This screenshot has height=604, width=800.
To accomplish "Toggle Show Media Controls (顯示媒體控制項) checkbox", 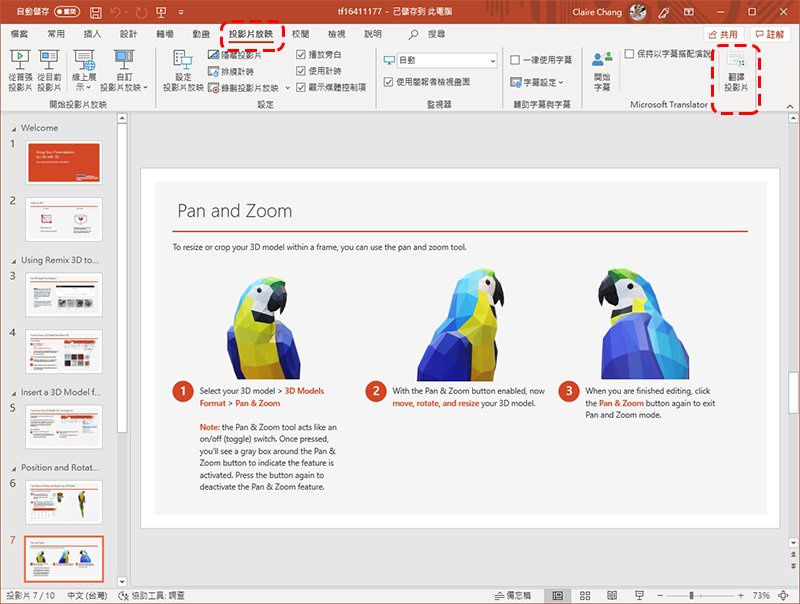I will click(301, 87).
